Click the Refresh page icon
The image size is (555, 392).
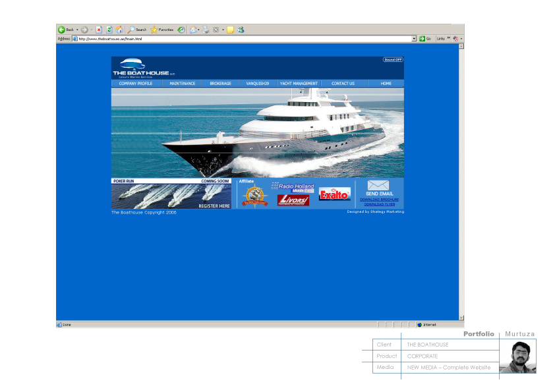tap(109, 30)
